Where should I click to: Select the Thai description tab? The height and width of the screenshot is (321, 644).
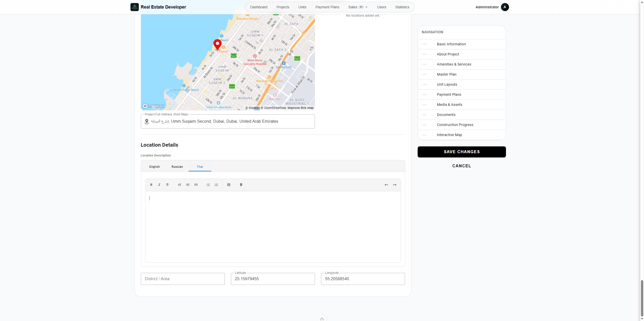pyautogui.click(x=200, y=167)
